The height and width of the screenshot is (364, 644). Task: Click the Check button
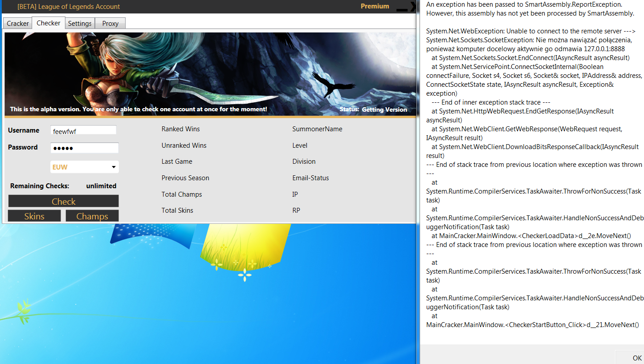tap(63, 201)
